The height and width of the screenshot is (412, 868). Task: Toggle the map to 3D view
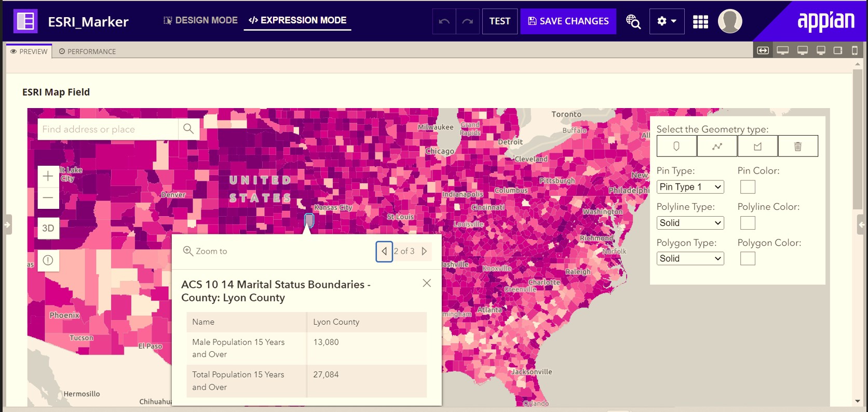click(48, 228)
